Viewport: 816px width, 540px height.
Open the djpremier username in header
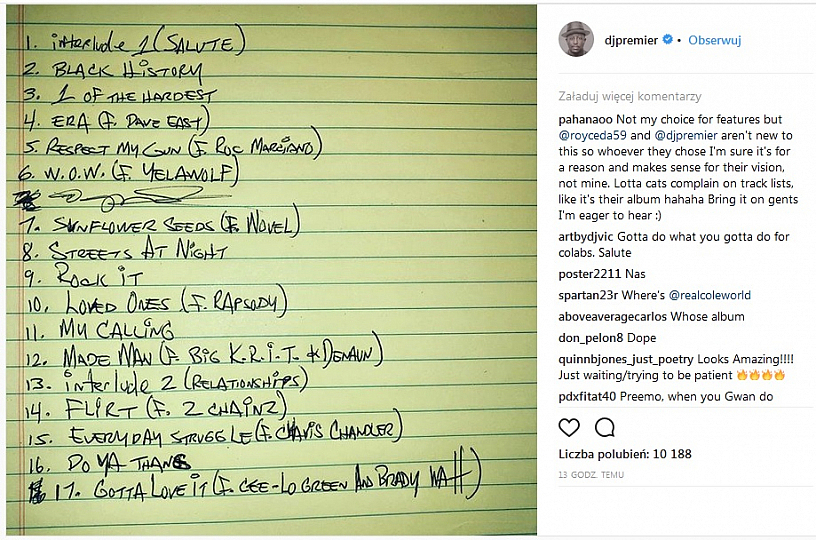pyautogui.click(x=631, y=41)
